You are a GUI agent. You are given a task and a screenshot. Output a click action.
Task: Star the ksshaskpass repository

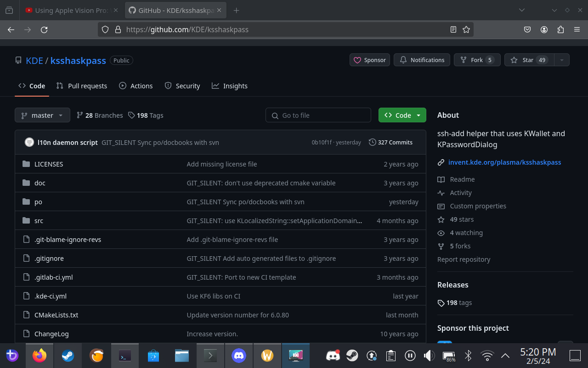(528, 60)
